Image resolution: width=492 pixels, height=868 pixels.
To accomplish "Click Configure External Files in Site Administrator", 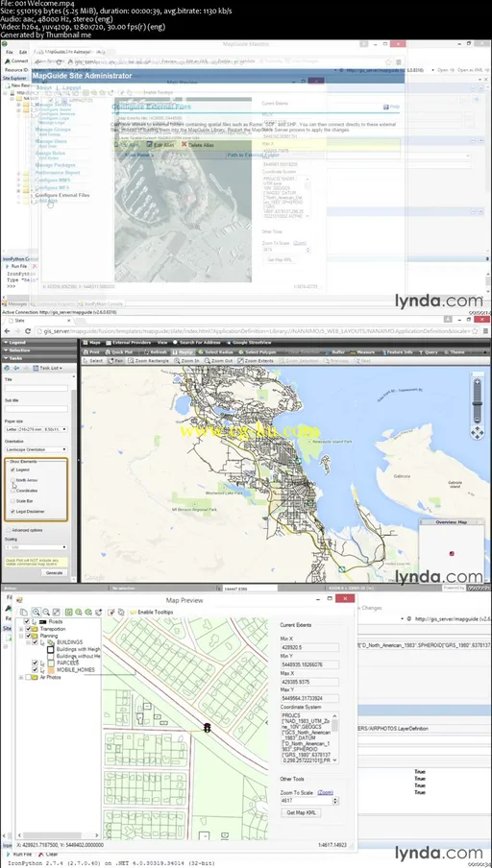I will [62, 195].
